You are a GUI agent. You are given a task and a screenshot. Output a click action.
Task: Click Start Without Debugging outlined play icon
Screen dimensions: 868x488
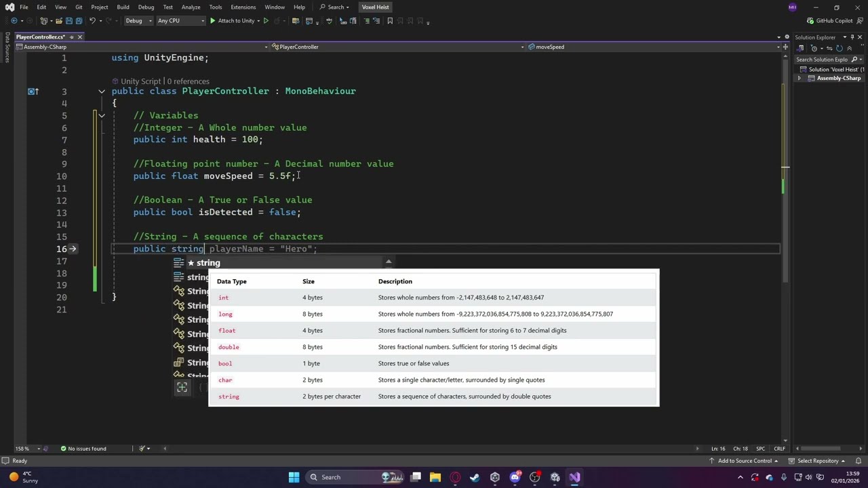(266, 21)
